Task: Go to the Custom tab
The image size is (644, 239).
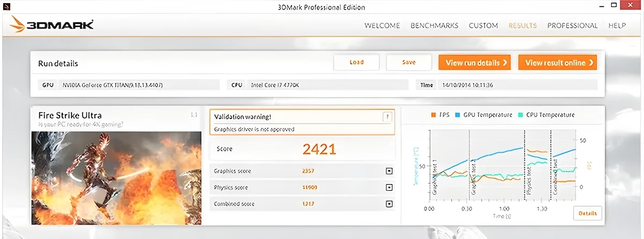Action: coord(483,25)
